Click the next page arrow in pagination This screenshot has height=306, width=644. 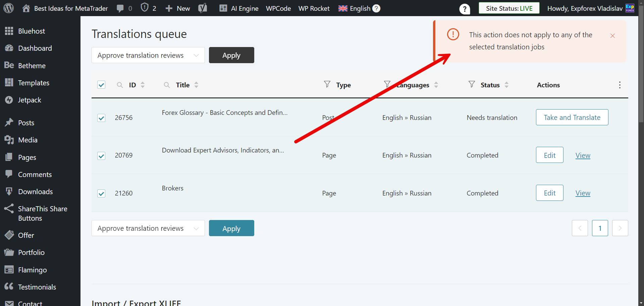pyautogui.click(x=620, y=228)
